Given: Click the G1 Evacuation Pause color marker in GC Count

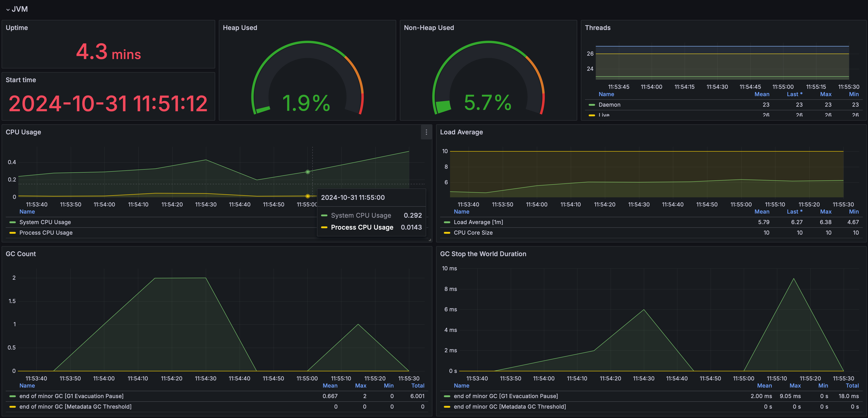Looking at the screenshot, I should coord(12,396).
